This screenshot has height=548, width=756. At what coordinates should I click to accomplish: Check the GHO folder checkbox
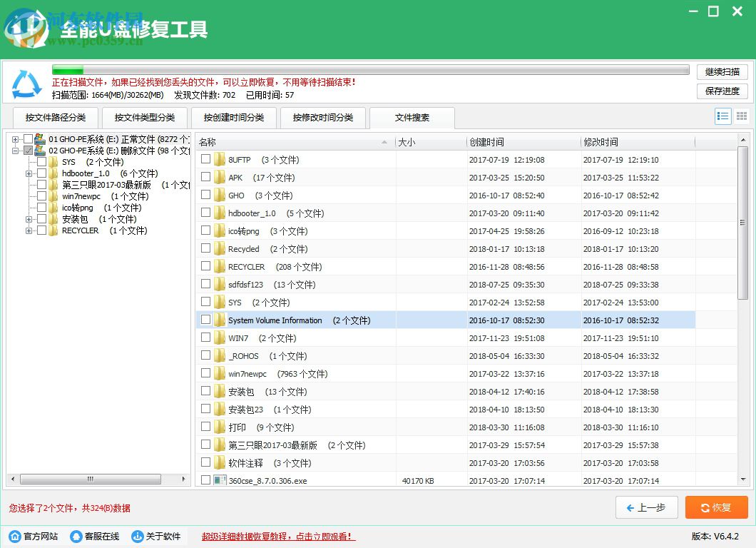click(205, 195)
